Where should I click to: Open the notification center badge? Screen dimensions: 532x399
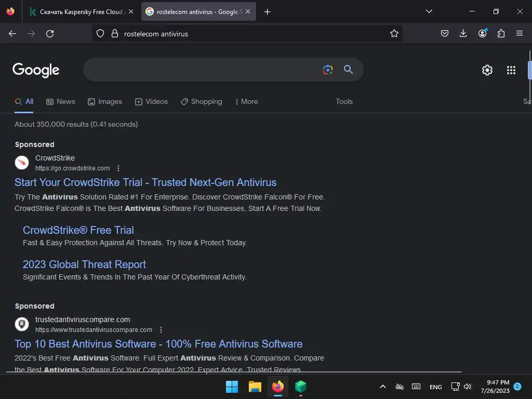tap(517, 386)
